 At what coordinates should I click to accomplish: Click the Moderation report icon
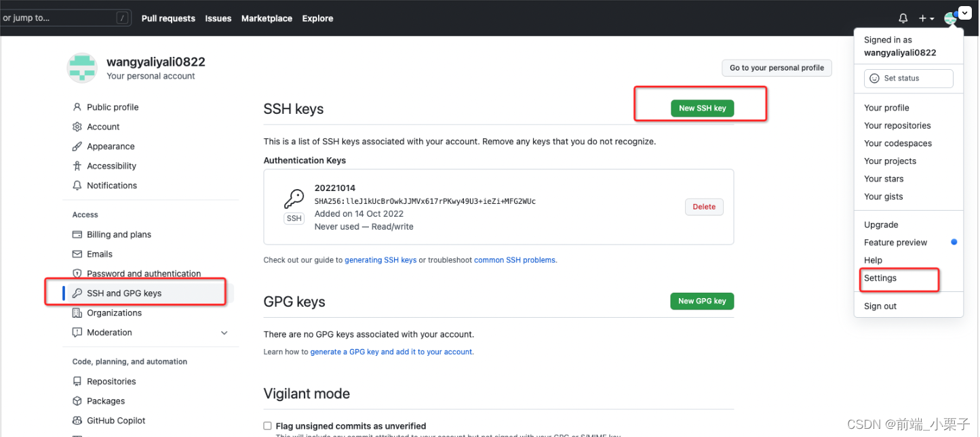(77, 333)
